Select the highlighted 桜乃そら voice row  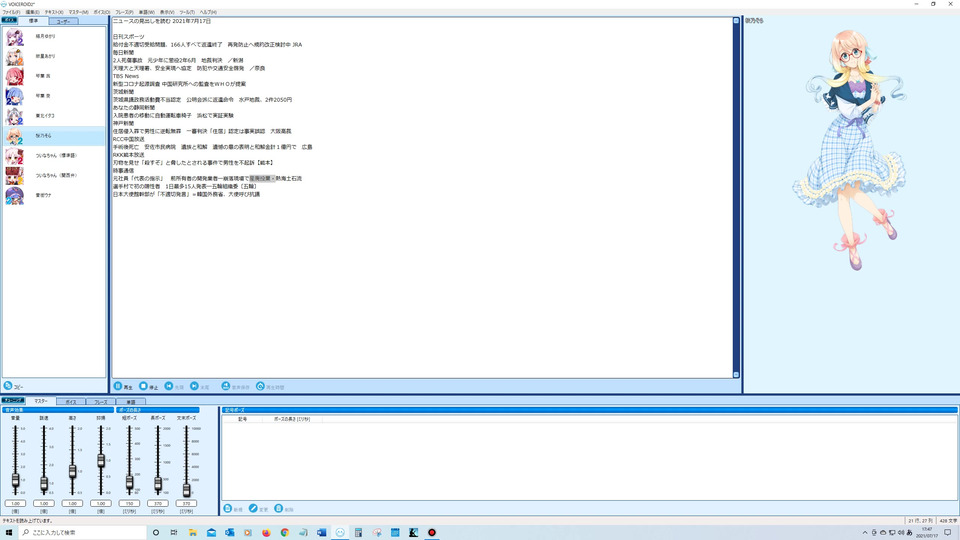(x=54, y=136)
